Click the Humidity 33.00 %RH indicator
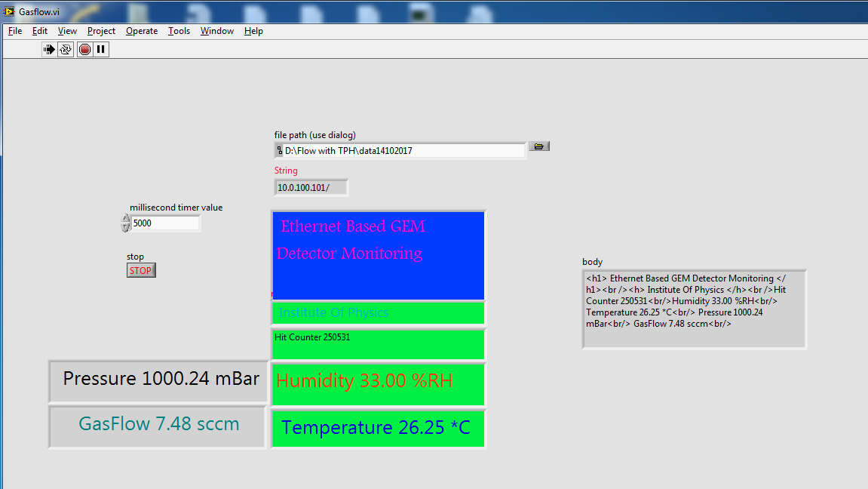Viewport: 868px width, 489px height. [x=379, y=384]
